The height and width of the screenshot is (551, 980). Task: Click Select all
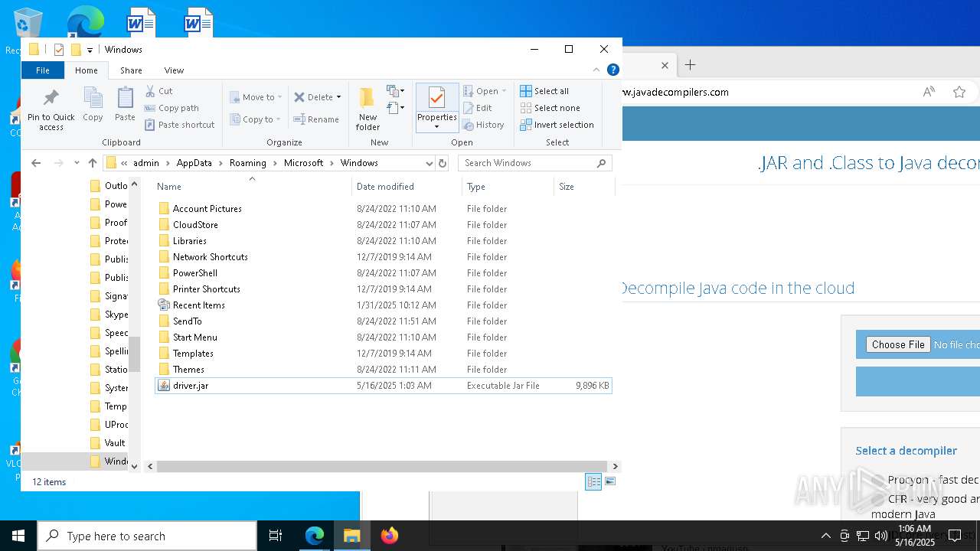click(x=544, y=91)
